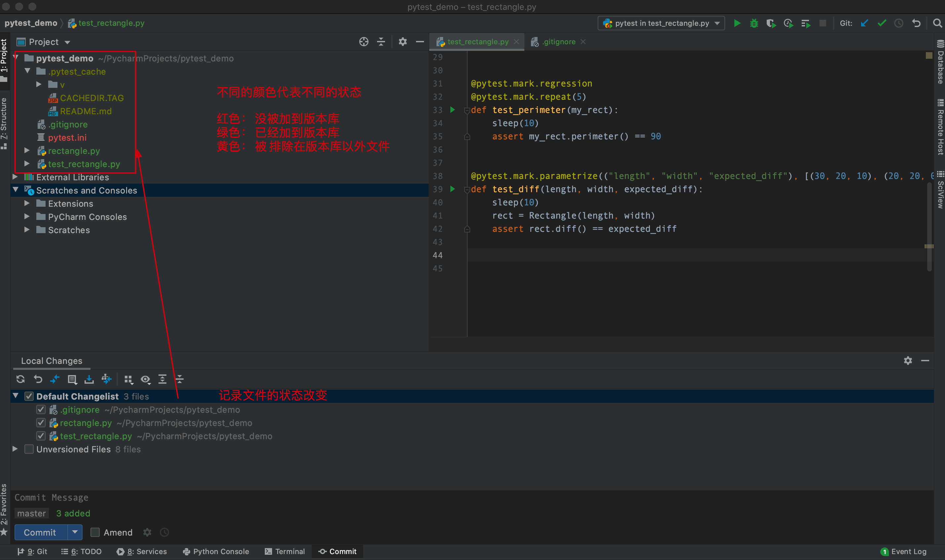Show Git history clock icon
945x560 pixels.
pos(899,23)
